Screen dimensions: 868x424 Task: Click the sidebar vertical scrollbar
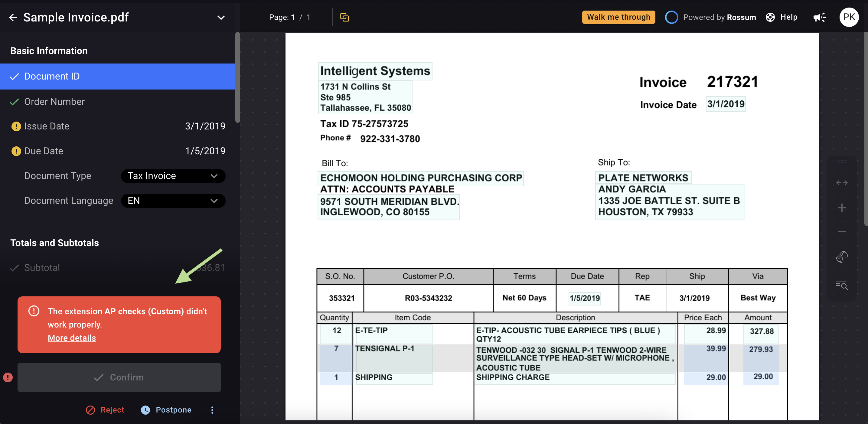tap(237, 77)
